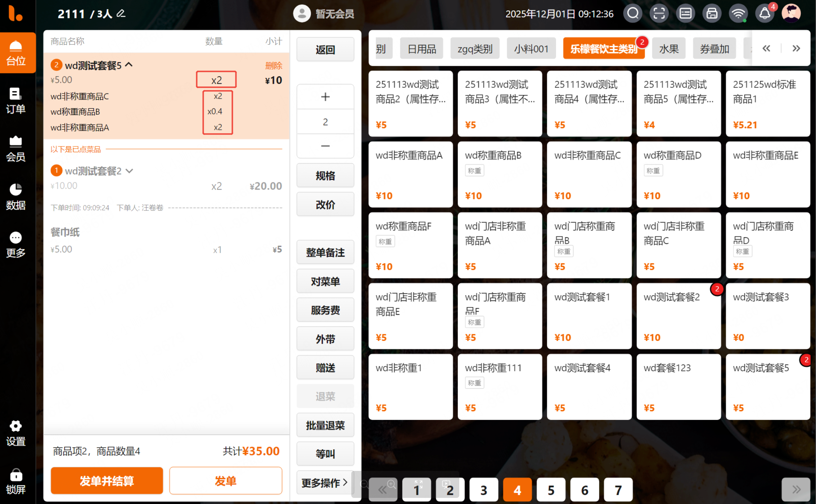The height and width of the screenshot is (504, 816).
Task: Click 删除 on wd测试套餐5
Action: (273, 65)
